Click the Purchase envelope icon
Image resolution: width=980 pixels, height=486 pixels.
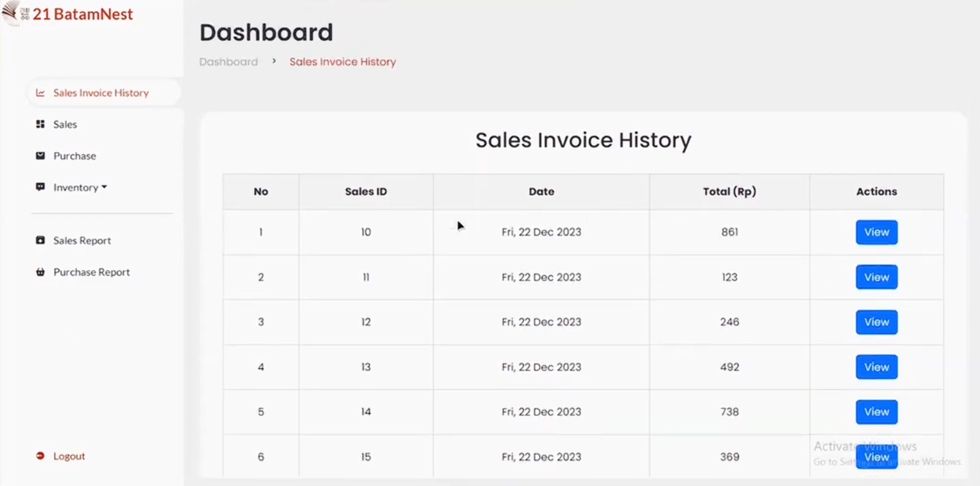(x=41, y=156)
